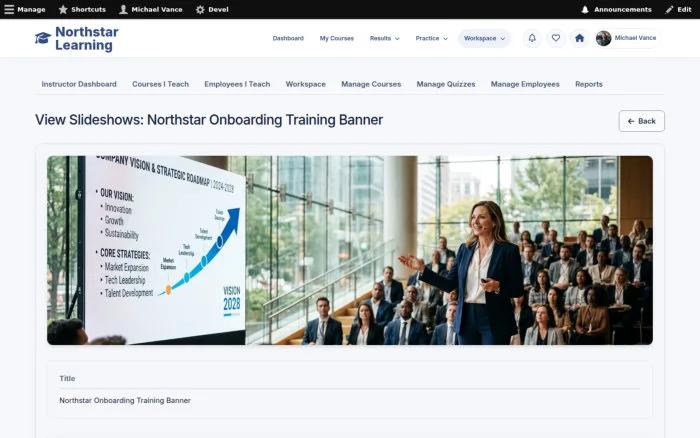The width and height of the screenshot is (700, 438).
Task: Click the page heading View Slideshows
Action: pos(209,120)
